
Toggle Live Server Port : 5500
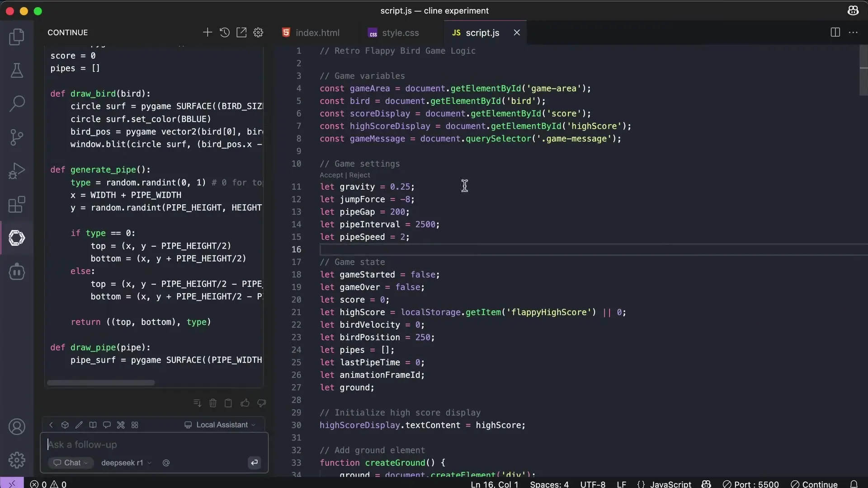tap(751, 484)
